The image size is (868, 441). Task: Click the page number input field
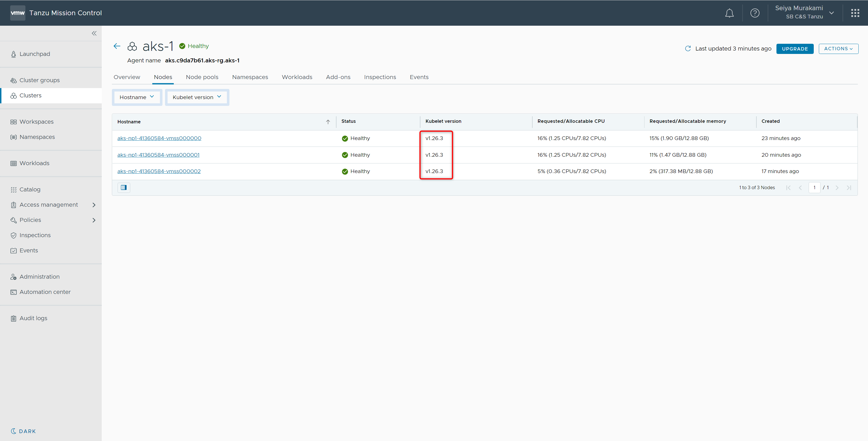pyautogui.click(x=814, y=187)
